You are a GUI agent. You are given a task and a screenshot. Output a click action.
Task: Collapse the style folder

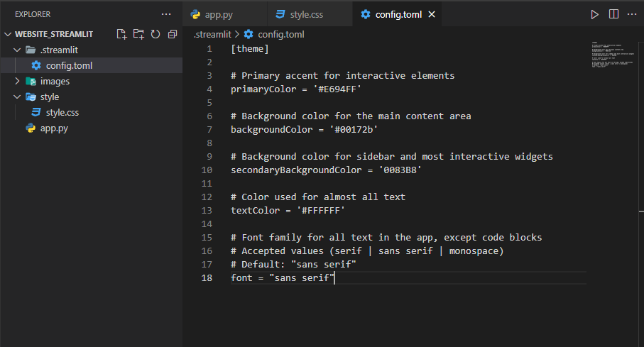(18, 97)
